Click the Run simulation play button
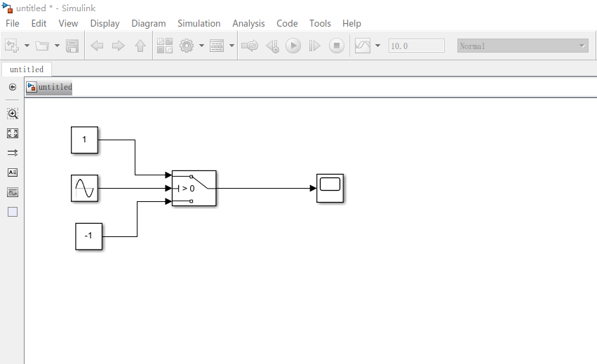Viewport: 597px width, 364px height. (x=293, y=46)
